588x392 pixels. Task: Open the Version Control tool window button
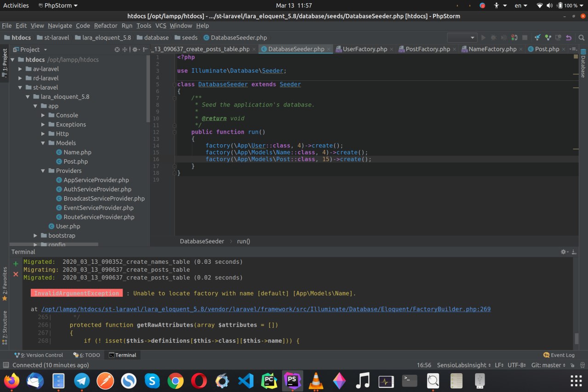click(x=39, y=355)
